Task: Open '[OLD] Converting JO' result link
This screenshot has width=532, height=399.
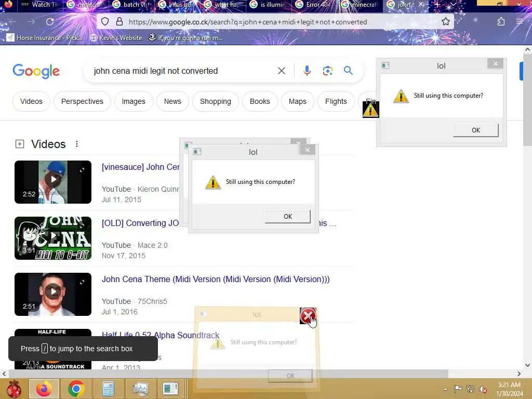Action: tap(140, 223)
